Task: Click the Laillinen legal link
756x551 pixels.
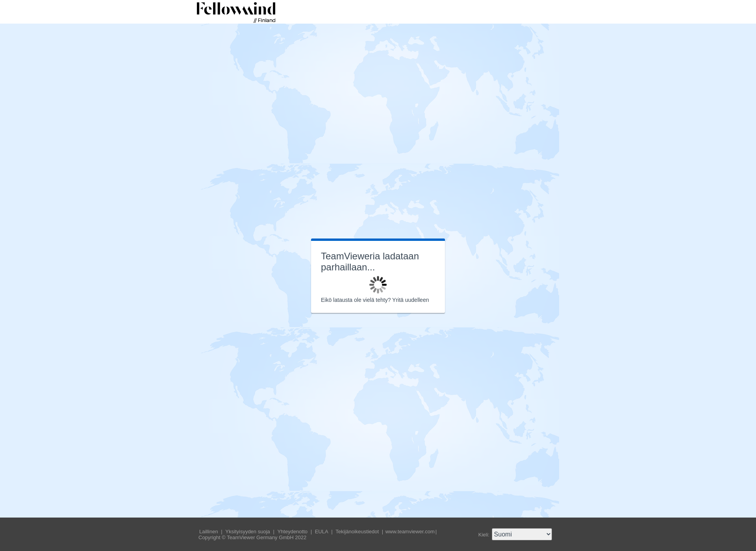Action: coord(208,531)
